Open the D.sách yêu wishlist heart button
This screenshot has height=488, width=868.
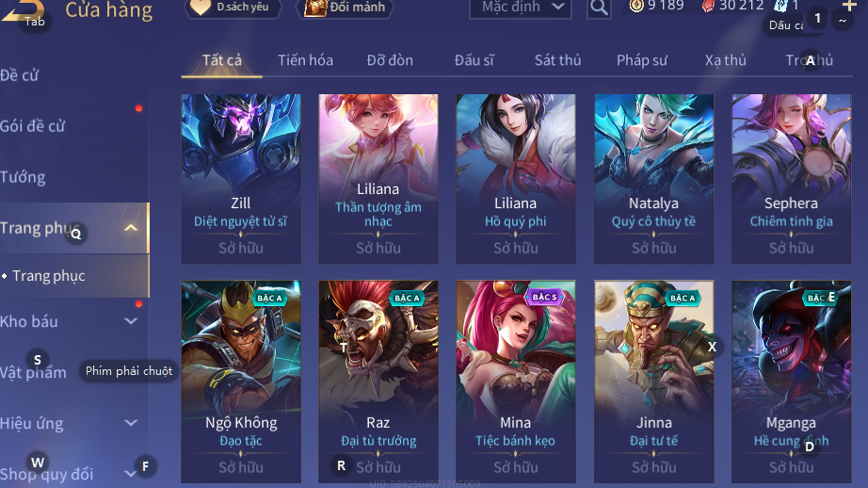201,7
